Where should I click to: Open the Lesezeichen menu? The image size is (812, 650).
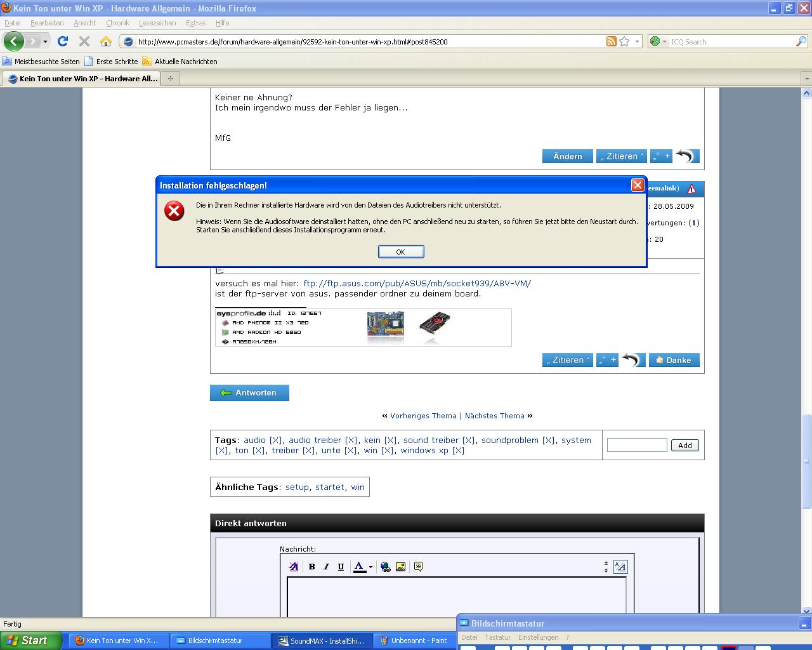157,23
